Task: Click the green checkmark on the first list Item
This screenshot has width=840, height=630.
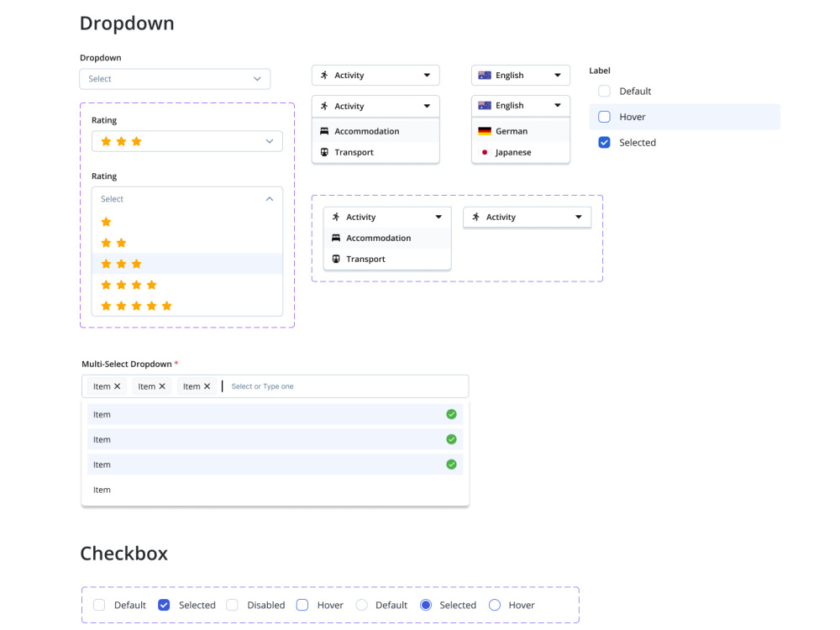Action: coord(451,414)
